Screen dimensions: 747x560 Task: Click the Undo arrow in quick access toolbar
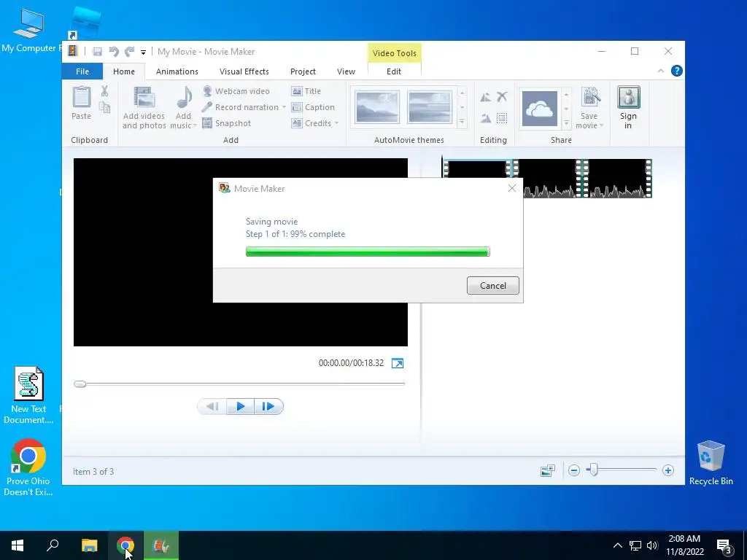(113, 52)
